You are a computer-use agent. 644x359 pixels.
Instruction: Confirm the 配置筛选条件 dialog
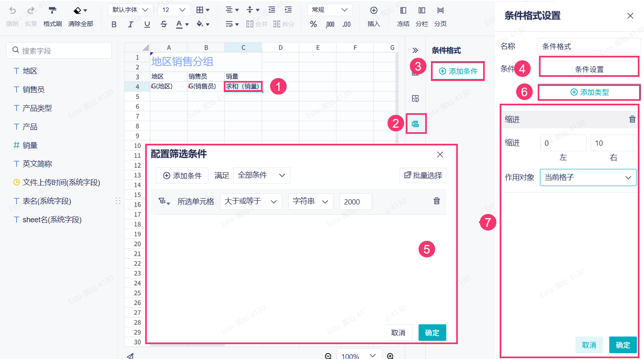432,333
